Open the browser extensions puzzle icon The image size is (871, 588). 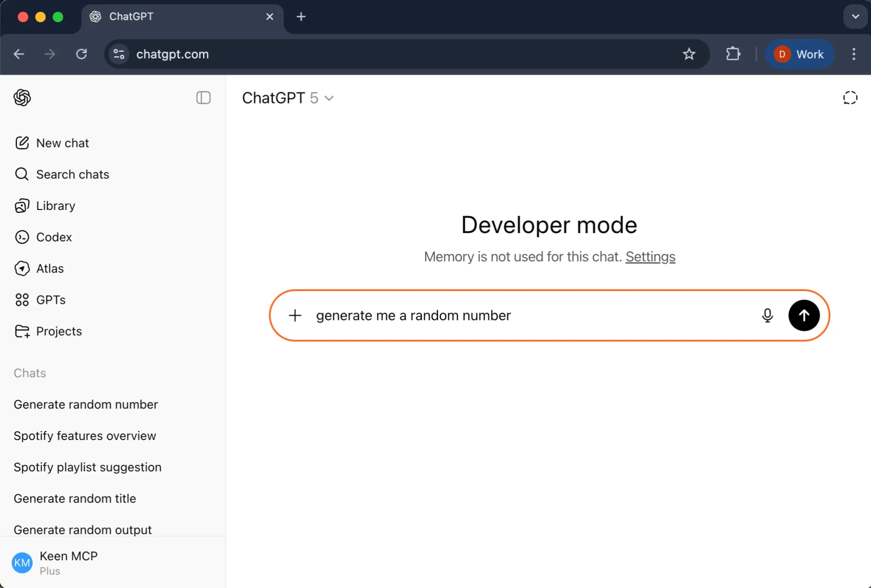coord(733,54)
